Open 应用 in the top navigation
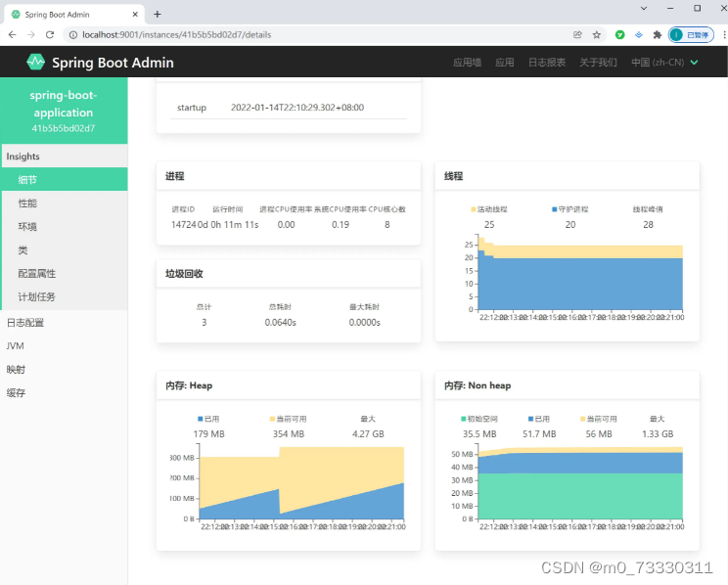This screenshot has height=585, width=728. (x=504, y=63)
